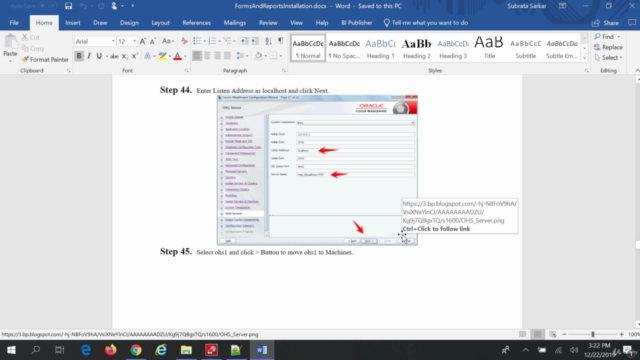Set paragraph alignment to Align Left
Screen dimensions: 640x360
tap(197, 56)
